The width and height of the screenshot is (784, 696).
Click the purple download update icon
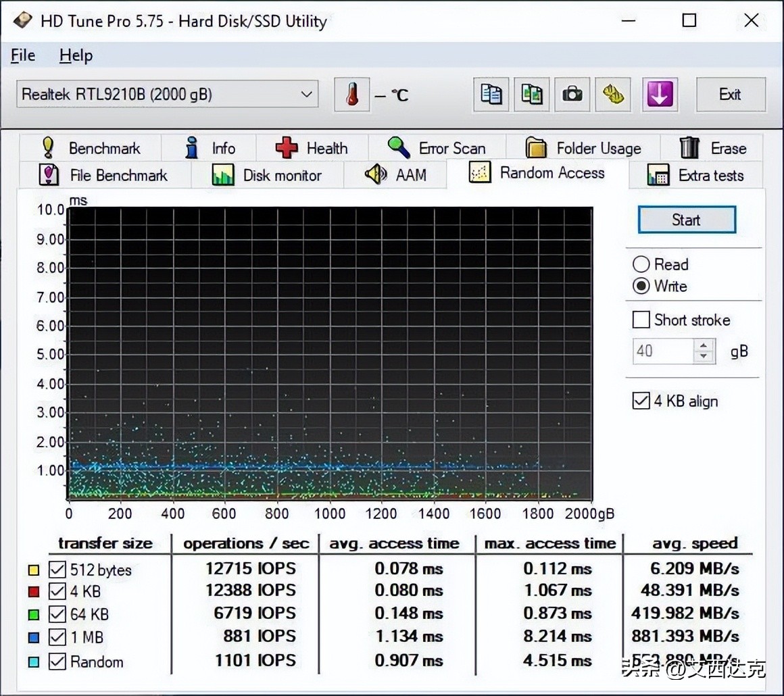click(660, 95)
